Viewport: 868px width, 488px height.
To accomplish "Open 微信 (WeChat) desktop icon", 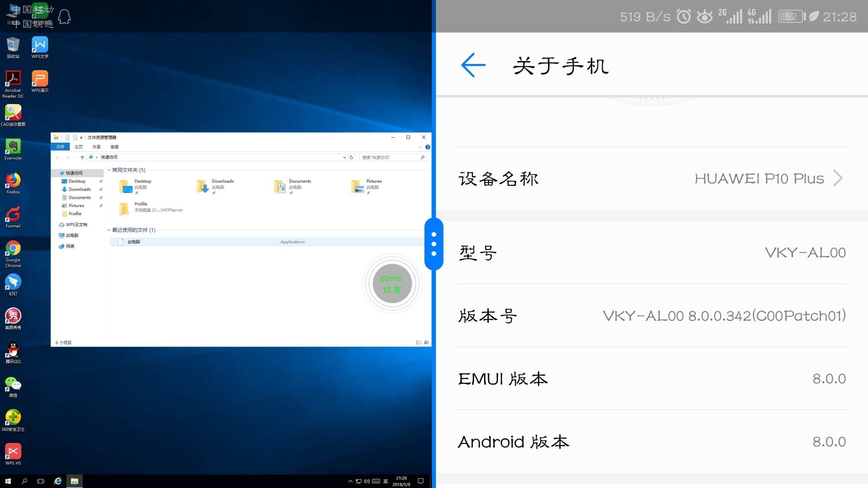I will 13,387.
